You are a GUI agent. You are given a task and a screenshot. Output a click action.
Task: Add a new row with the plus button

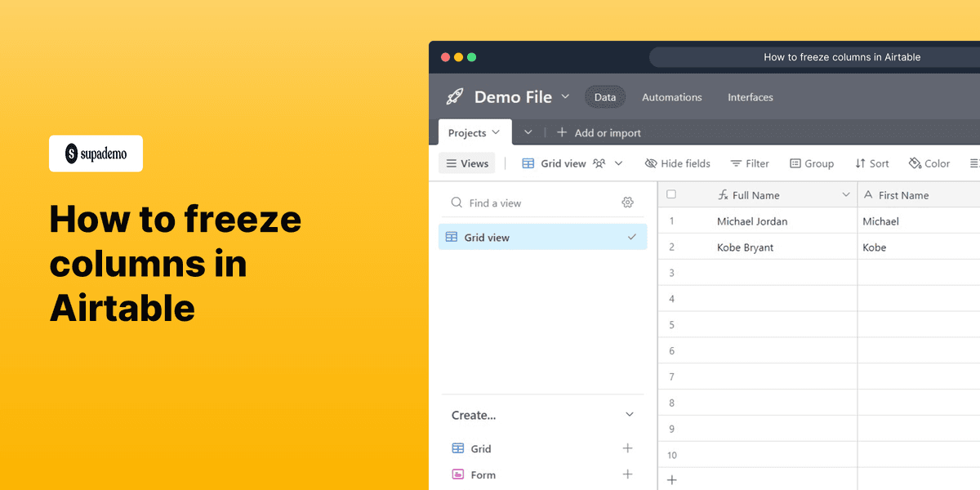pyautogui.click(x=671, y=479)
